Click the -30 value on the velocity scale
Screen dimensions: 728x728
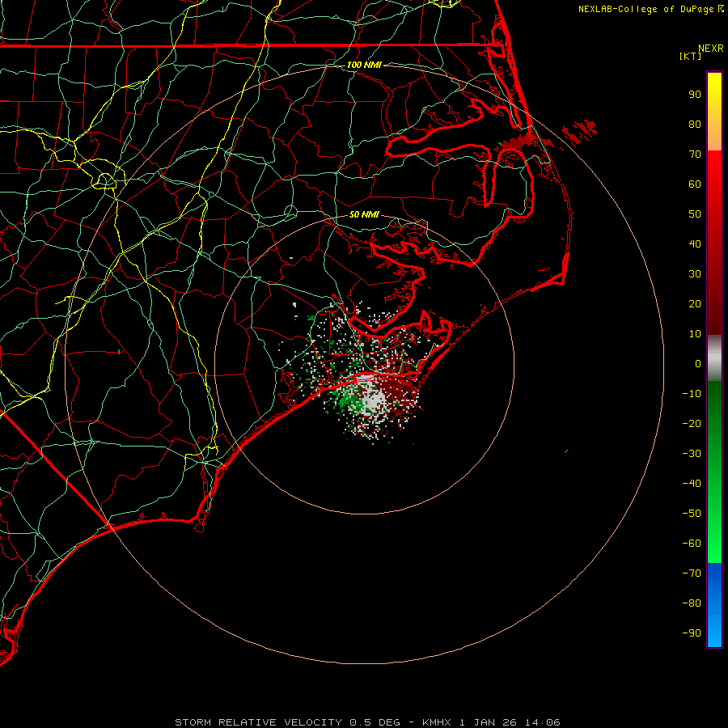(692, 454)
